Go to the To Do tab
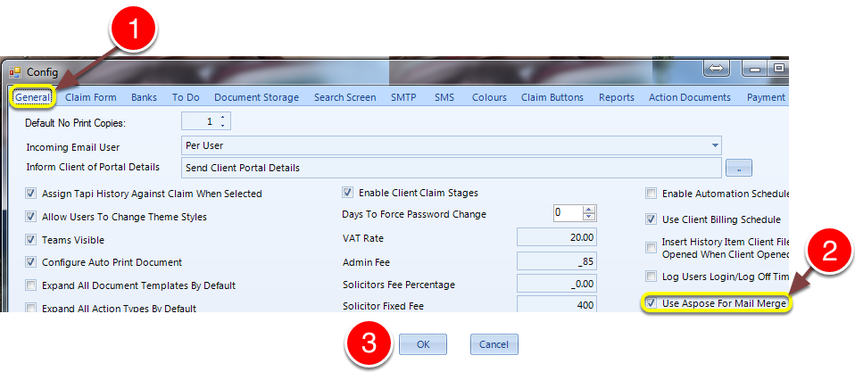The image size is (855, 380). [186, 98]
